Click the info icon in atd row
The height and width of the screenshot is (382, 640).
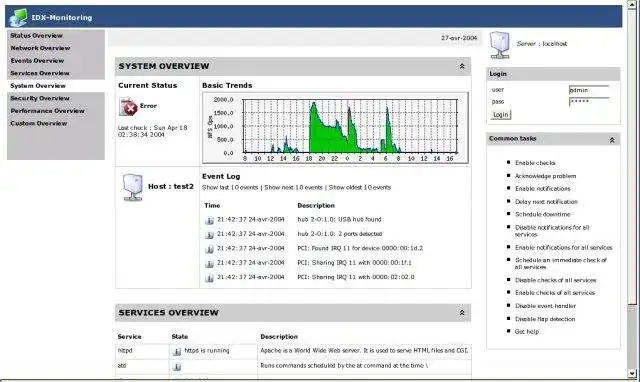tap(177, 366)
